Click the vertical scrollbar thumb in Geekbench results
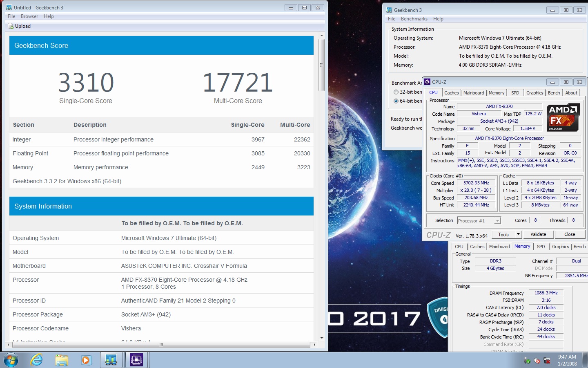The height and width of the screenshot is (368, 588). [321, 65]
